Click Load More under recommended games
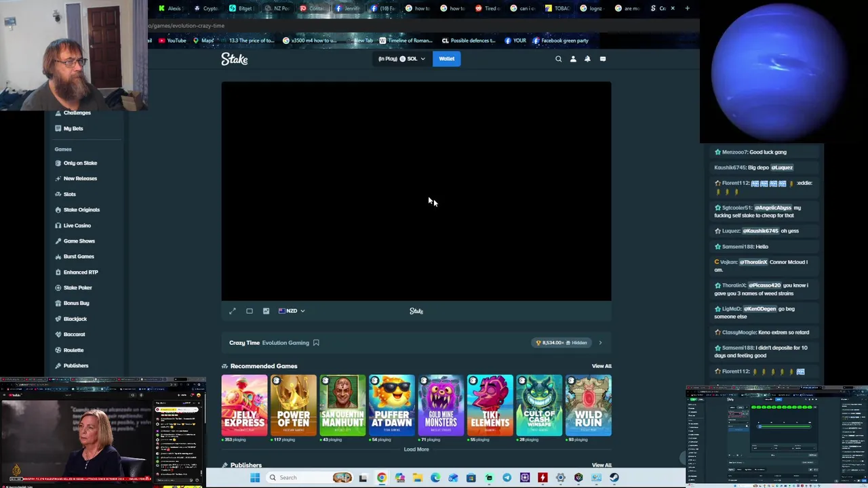The width and height of the screenshot is (868, 488). pos(416,449)
